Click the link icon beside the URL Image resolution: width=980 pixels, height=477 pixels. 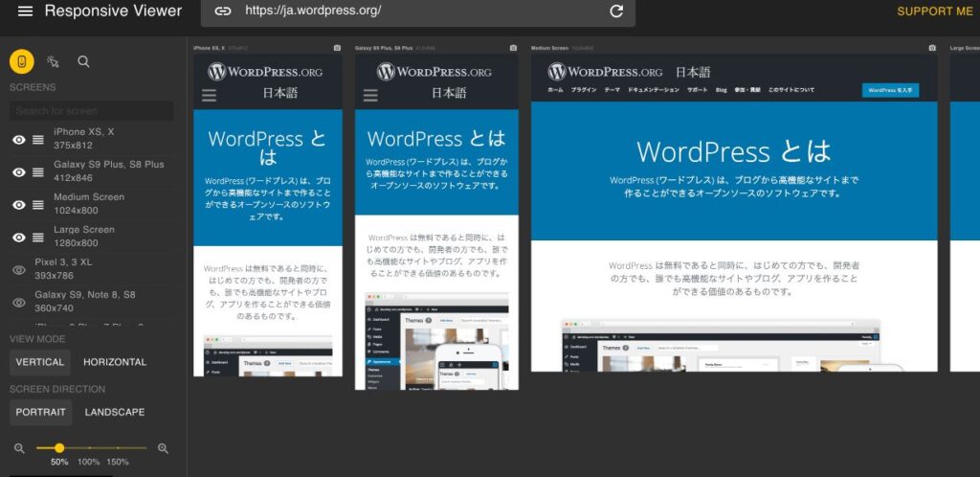click(222, 11)
